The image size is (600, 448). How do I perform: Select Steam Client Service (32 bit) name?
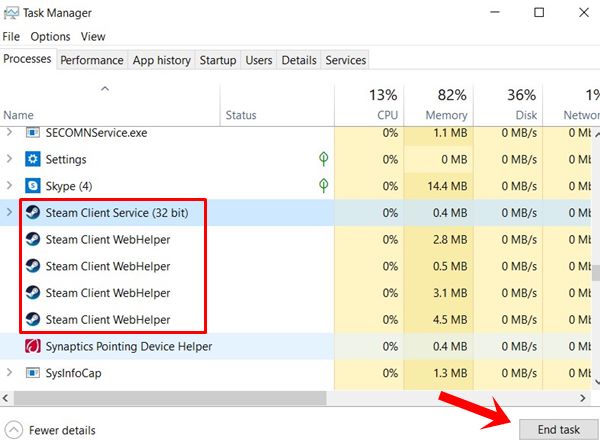point(117,213)
